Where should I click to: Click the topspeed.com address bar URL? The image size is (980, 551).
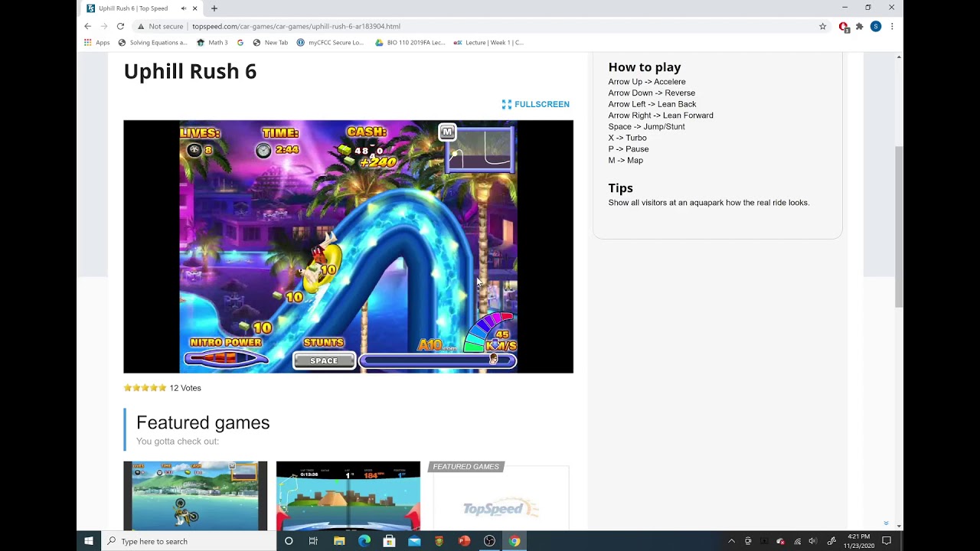[x=296, y=26]
